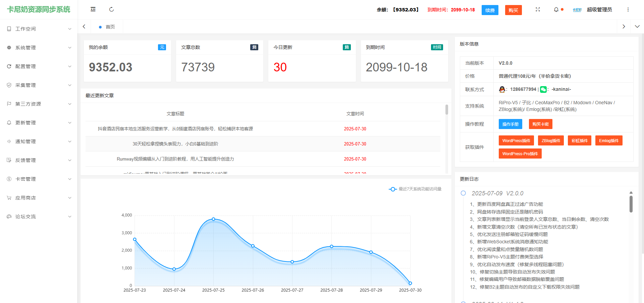Open article Rumway视频编辑从入门到进阶教程
Image resolution: width=644 pixels, height=303 pixels.
[175, 159]
